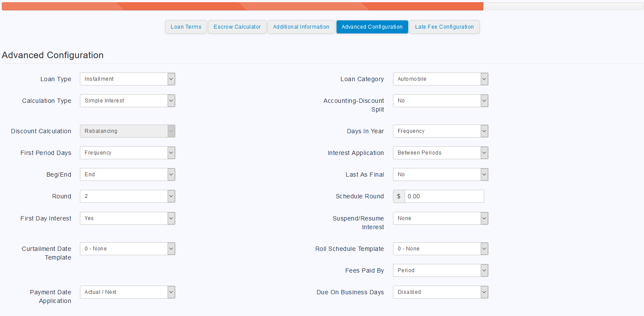
Task: Click the Calculation Type label
Action: point(46,101)
